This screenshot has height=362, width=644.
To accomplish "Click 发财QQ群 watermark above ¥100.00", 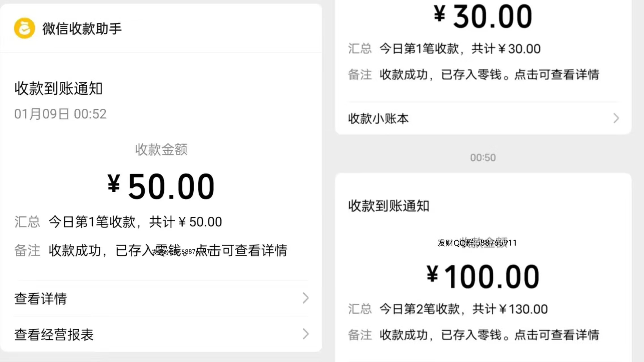I will click(x=477, y=243).
